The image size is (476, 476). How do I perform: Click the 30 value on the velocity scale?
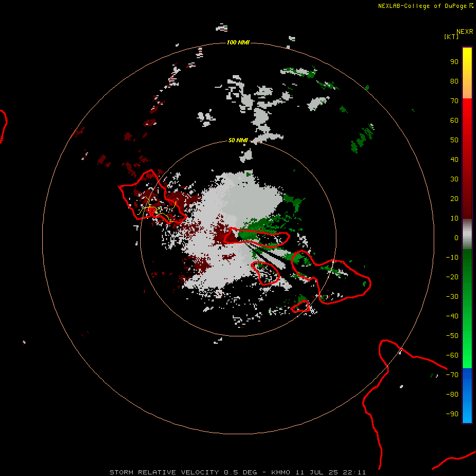coord(454,179)
